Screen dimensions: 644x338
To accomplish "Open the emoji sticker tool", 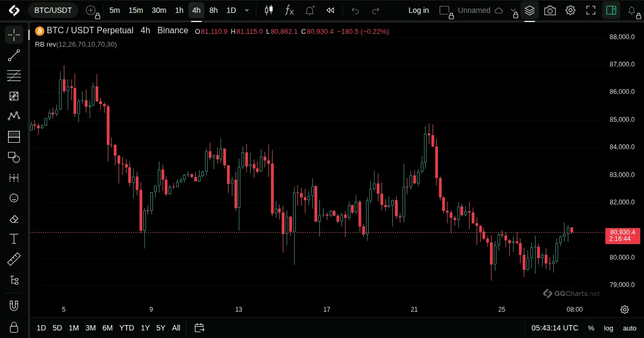I will (x=14, y=198).
